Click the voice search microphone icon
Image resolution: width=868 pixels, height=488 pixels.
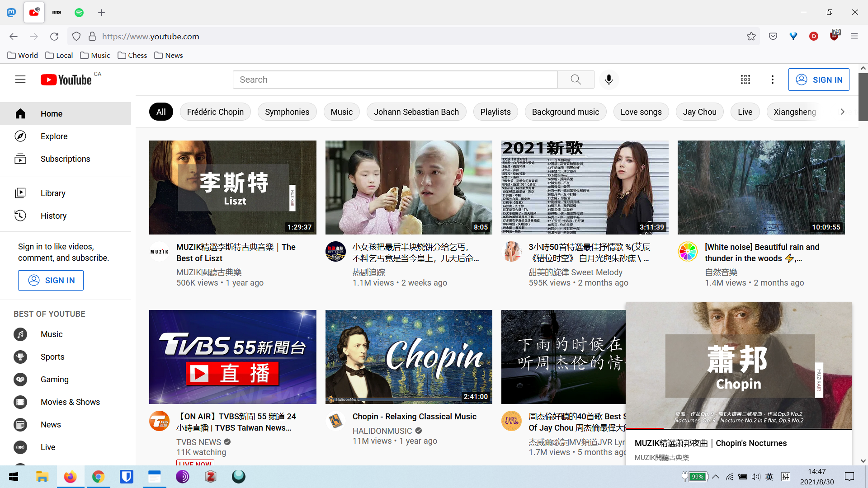(609, 80)
